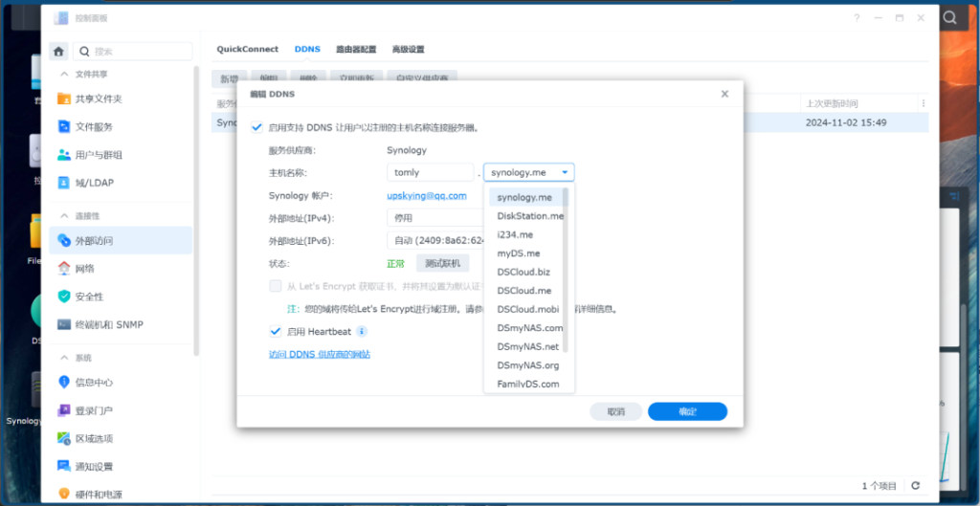Open Network (网络) settings
Image resolution: width=980 pixels, height=506 pixels.
[x=121, y=269]
